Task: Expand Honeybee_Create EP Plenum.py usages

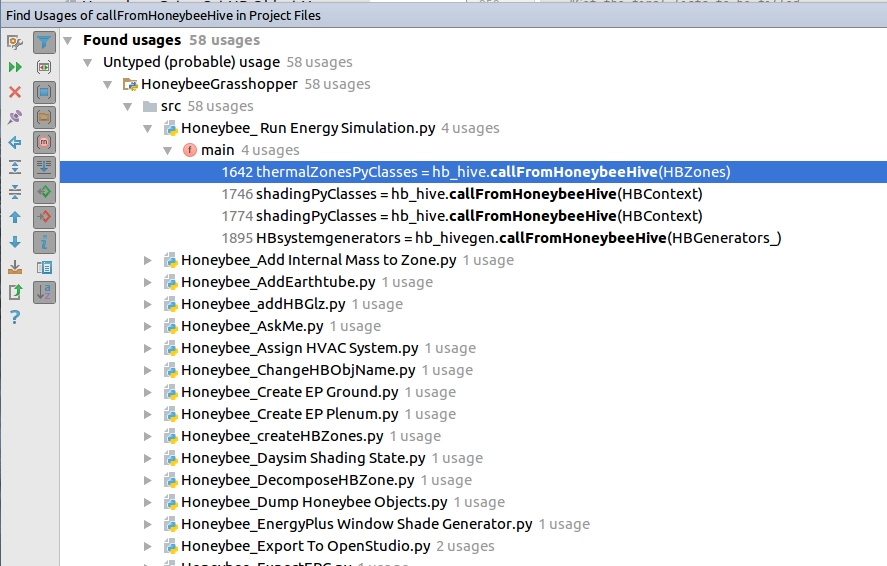Action: (x=148, y=414)
